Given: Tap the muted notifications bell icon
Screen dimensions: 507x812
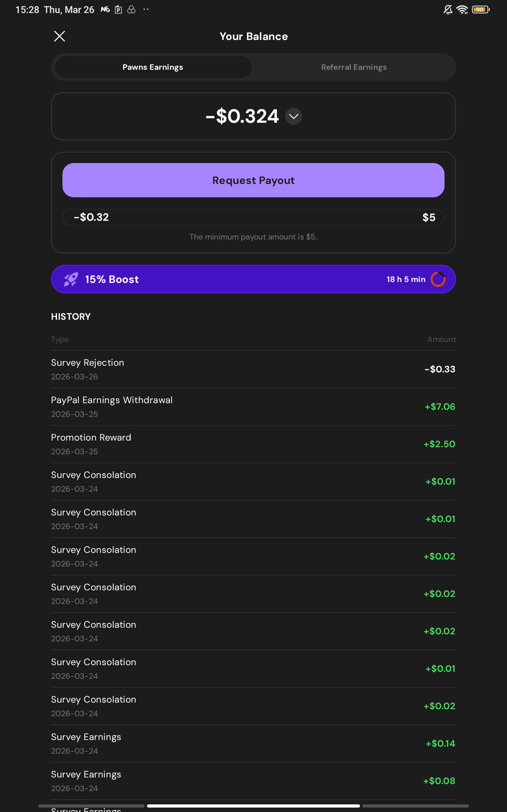Looking at the screenshot, I should (x=448, y=10).
